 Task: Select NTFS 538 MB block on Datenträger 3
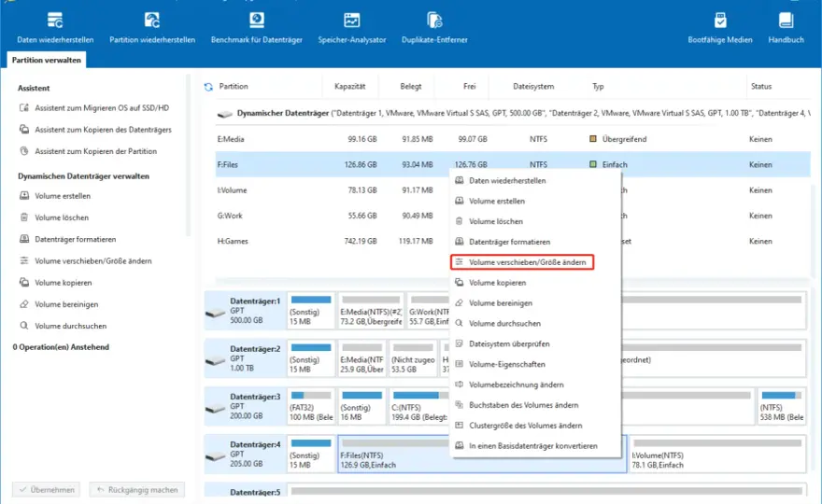[x=782, y=406]
